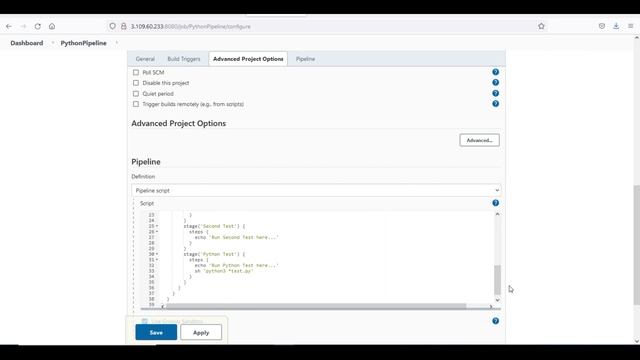Open help icon for the Script field

point(496,203)
